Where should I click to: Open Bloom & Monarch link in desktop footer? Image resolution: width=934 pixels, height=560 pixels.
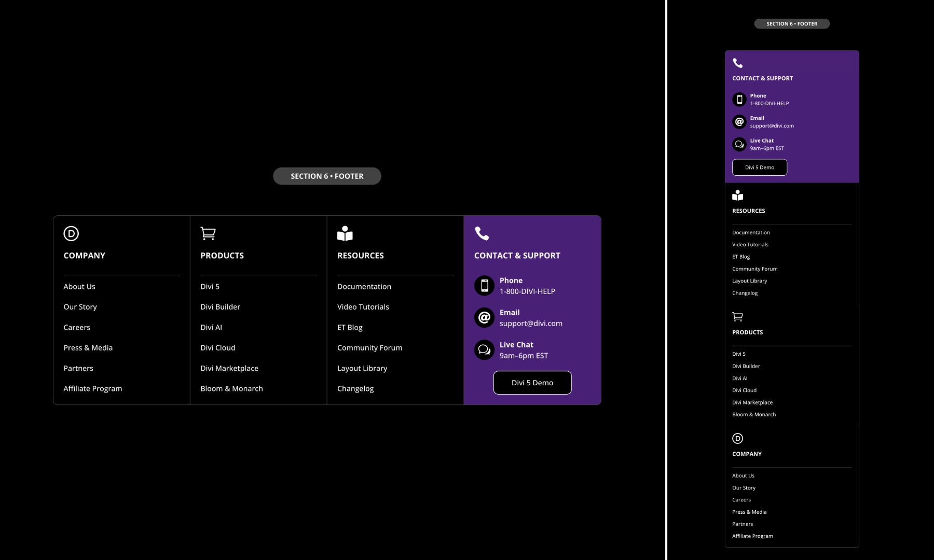click(x=232, y=388)
